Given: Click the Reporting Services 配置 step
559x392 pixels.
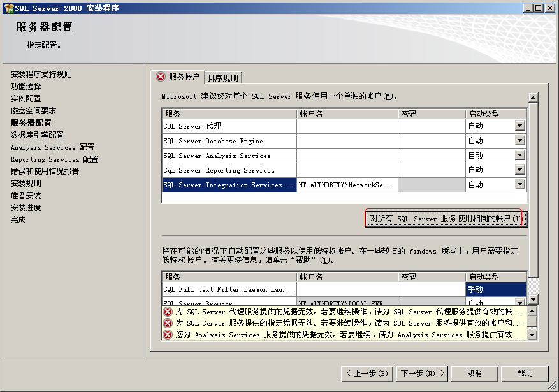Looking at the screenshot, I should (x=54, y=159).
